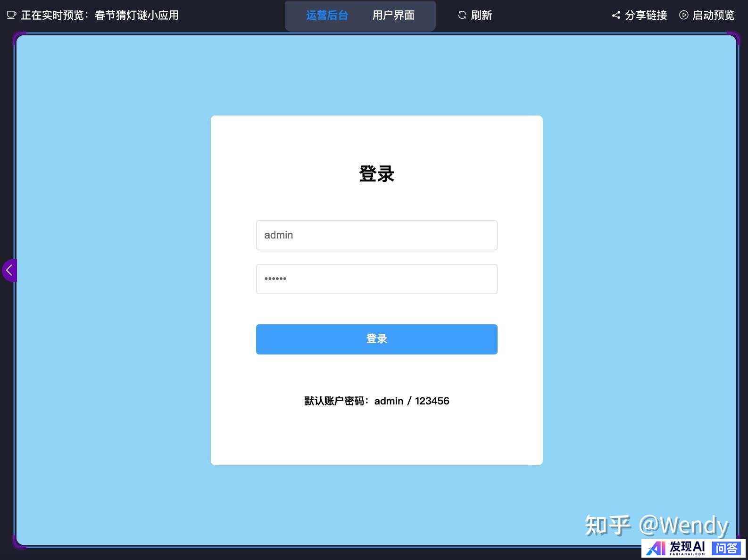Click the blue 问答 badge
Screen dimensions: 748x560
pyautogui.click(x=726, y=548)
